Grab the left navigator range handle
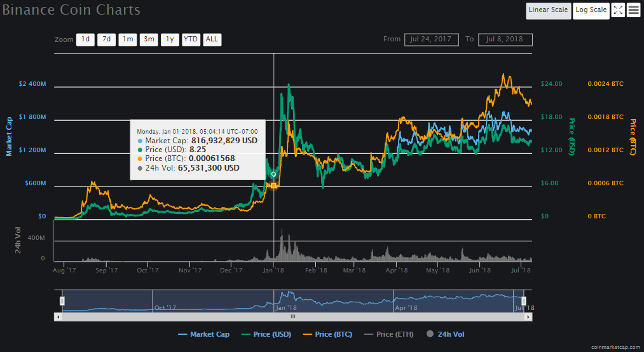Screen dimensions: 644x352 click(x=62, y=301)
